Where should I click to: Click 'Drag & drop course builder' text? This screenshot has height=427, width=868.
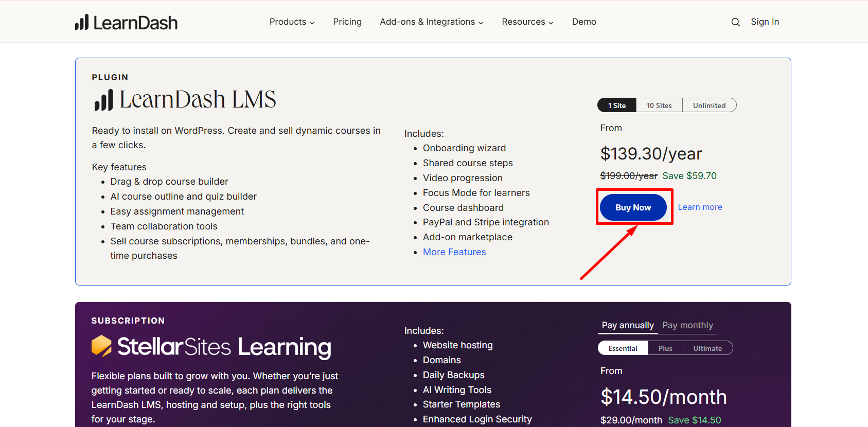[x=169, y=182]
